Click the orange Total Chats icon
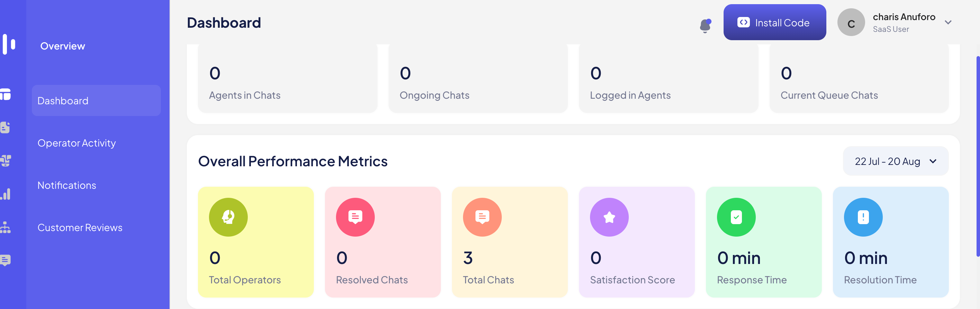 click(x=482, y=217)
